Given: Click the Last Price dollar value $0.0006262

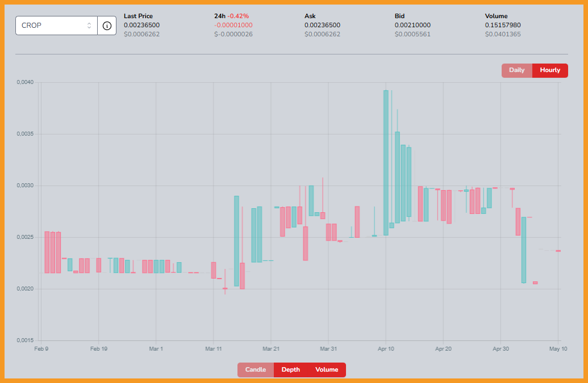Looking at the screenshot, I should pyautogui.click(x=142, y=34).
